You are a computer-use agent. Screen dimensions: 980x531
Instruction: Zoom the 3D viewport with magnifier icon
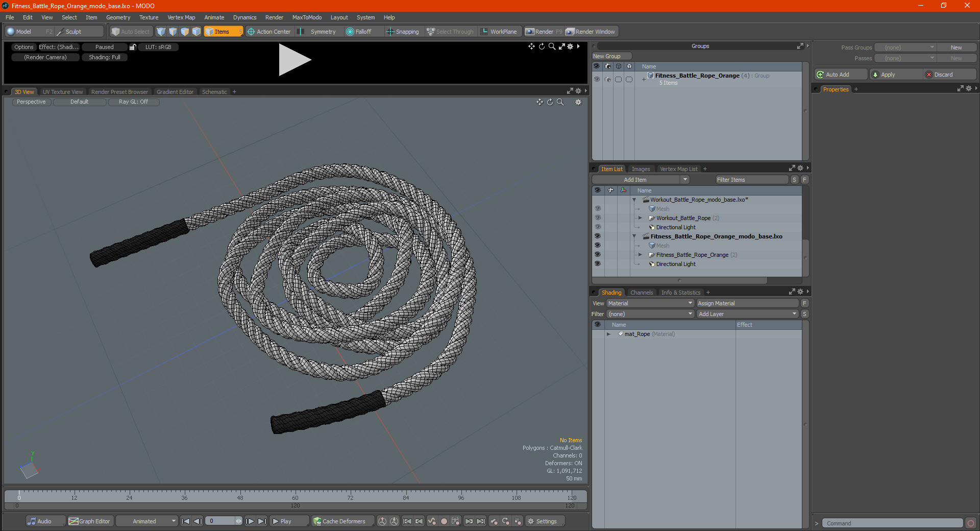pyautogui.click(x=560, y=102)
